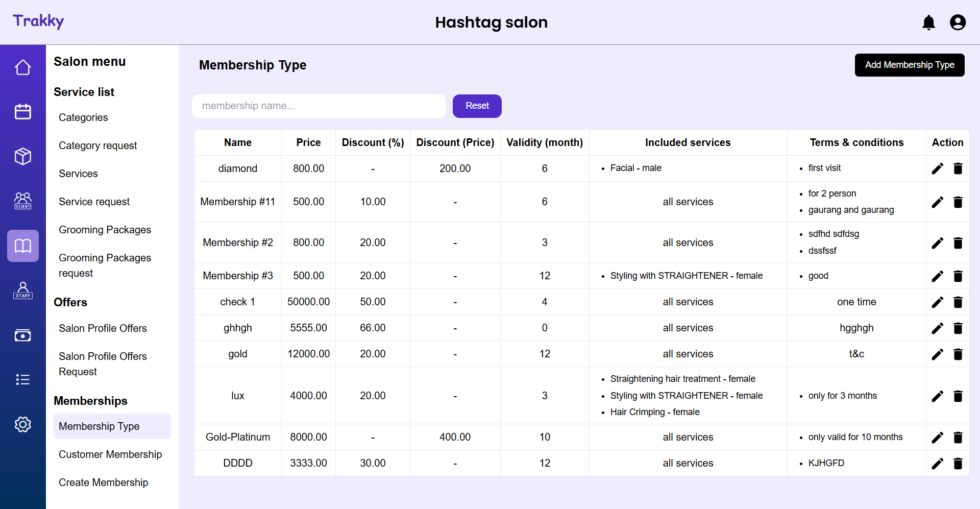This screenshot has height=509, width=980.
Task: Click Add Membership Type button
Action: 909,65
